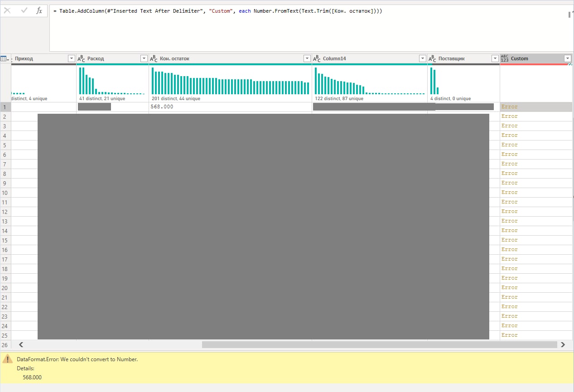Viewport: 574px width, 392px height.
Task: Select the 568.000 cell in row 1
Action: 230,107
